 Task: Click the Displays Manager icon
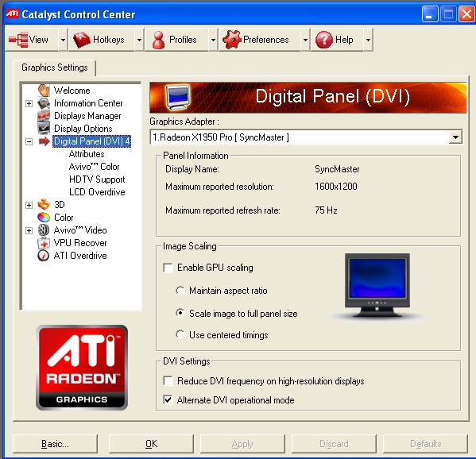[x=44, y=116]
